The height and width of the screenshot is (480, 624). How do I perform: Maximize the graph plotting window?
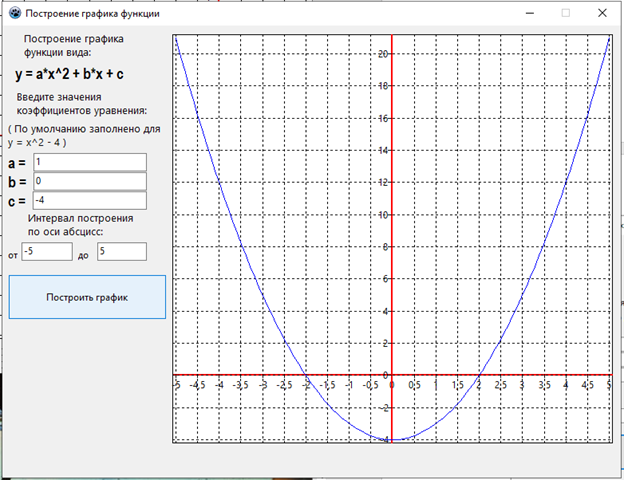(565, 14)
